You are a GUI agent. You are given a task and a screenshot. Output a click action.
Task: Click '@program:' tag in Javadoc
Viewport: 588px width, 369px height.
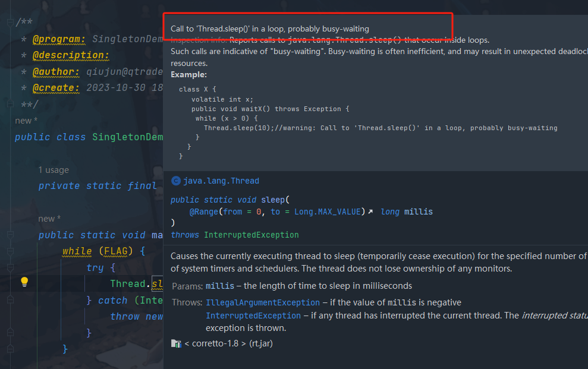[x=59, y=39]
